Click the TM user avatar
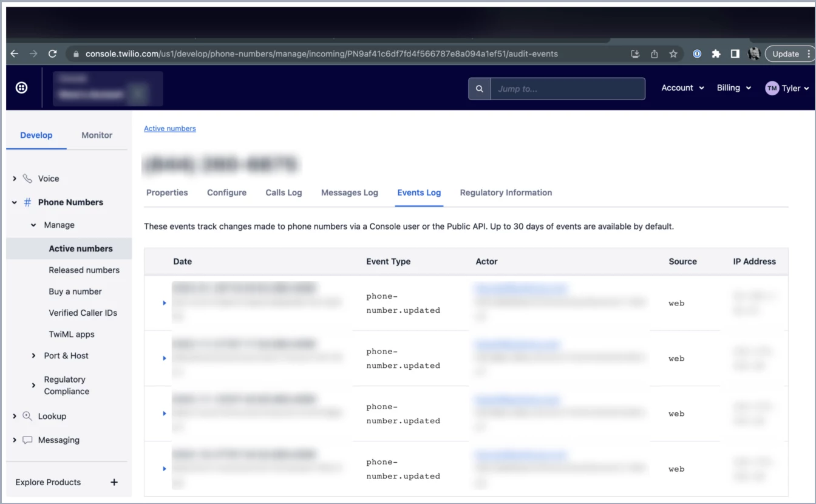This screenshot has width=816, height=504. pyautogui.click(x=772, y=89)
